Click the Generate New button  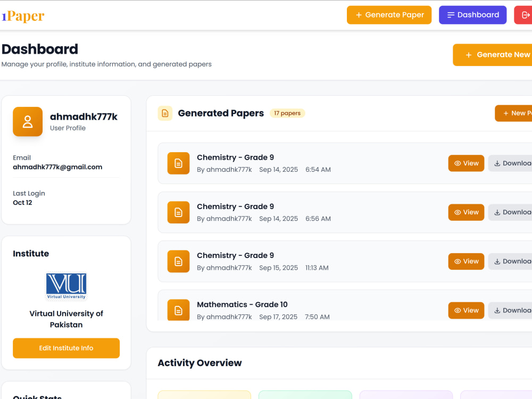pyautogui.click(x=493, y=55)
